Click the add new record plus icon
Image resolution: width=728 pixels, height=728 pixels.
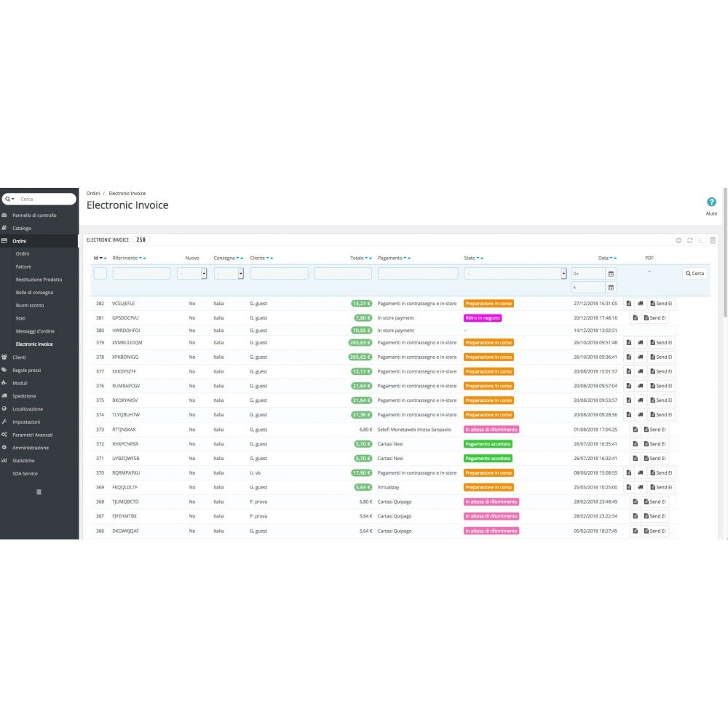pos(678,240)
